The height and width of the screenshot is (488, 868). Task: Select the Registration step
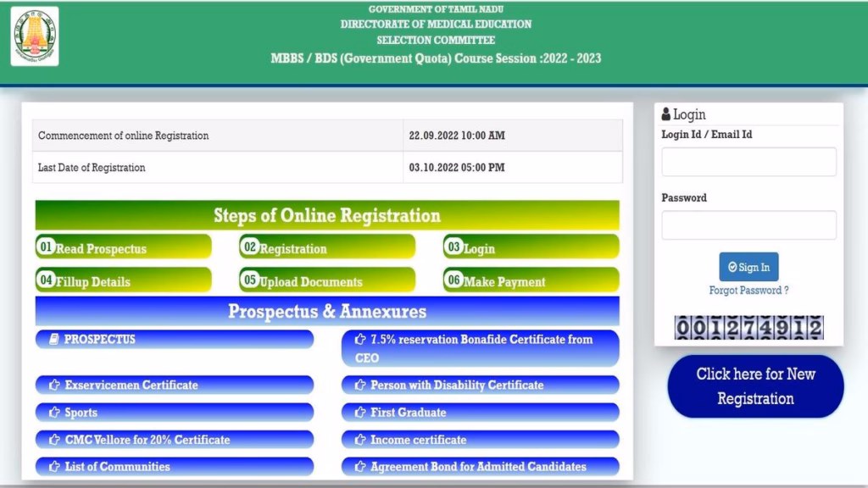coord(327,247)
